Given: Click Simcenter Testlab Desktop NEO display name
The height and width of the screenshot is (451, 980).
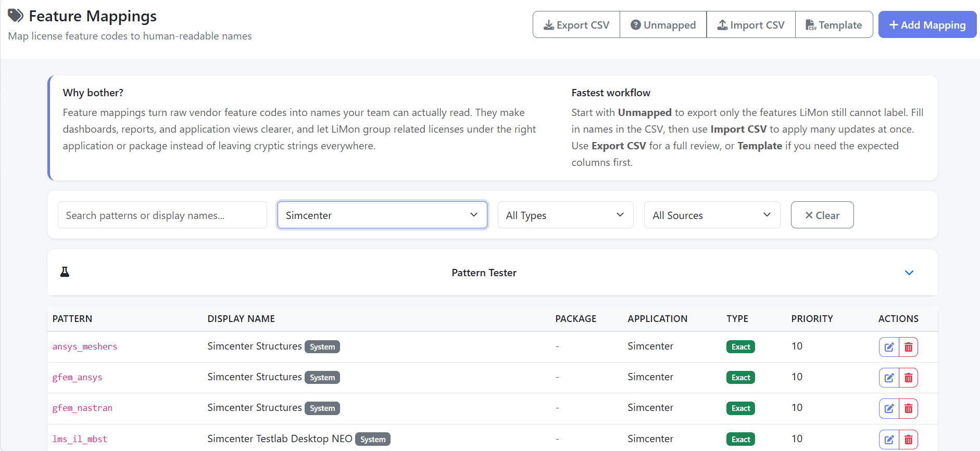Looking at the screenshot, I should click(280, 439).
